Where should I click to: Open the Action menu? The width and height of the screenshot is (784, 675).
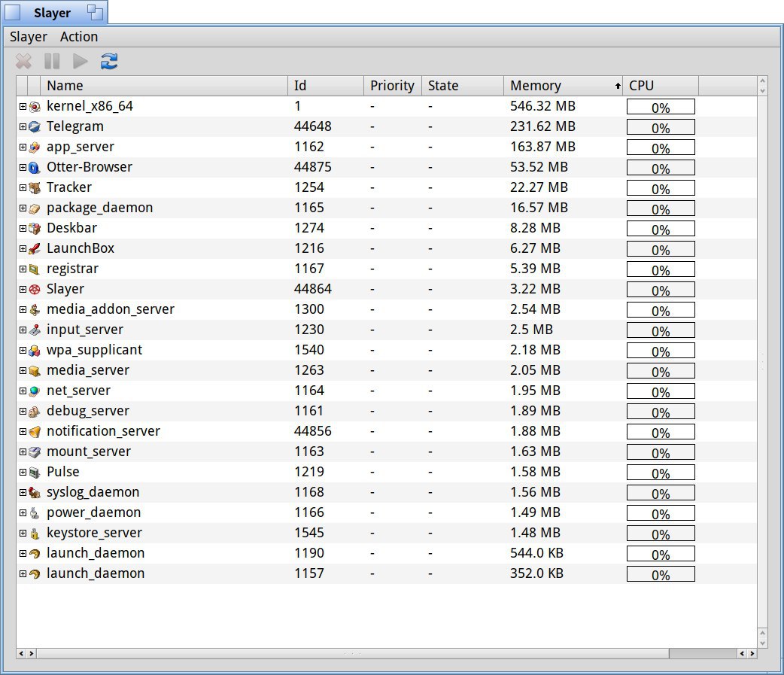coord(79,37)
